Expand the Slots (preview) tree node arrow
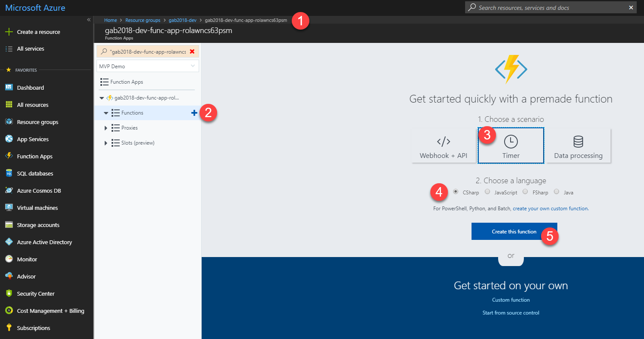The image size is (644, 339). [x=106, y=143]
